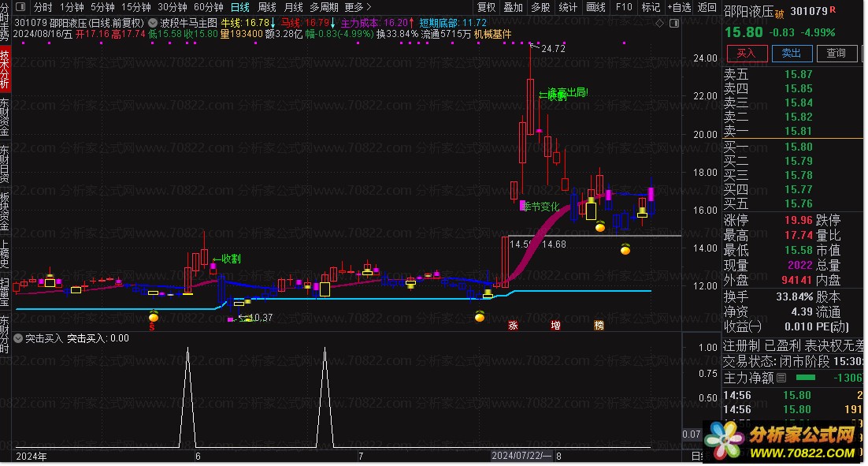
Task: Click the 卖五 price 15.87
Action: [798, 74]
